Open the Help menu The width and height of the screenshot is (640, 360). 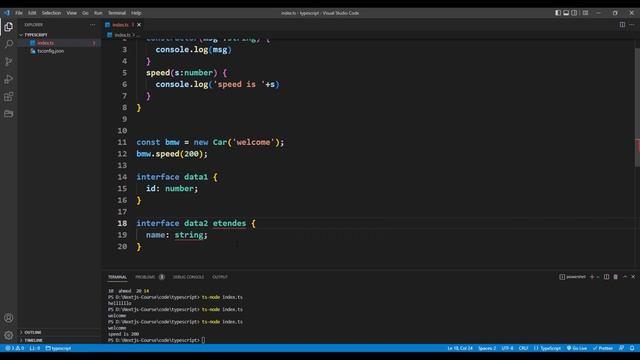pos(136,13)
